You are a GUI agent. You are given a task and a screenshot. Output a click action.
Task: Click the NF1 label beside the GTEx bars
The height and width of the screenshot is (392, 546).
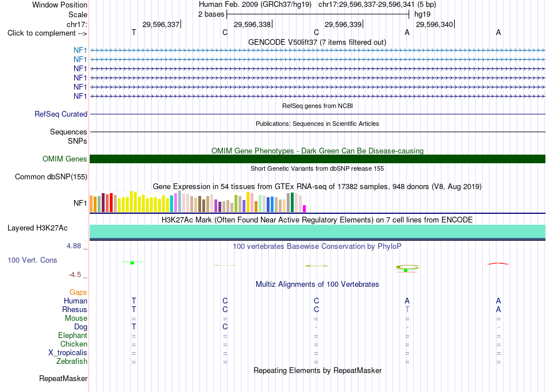(80, 203)
